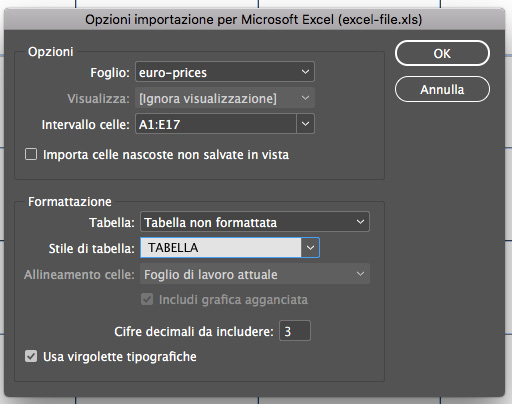This screenshot has width=512, height=404.
Task: Click the Stile di tabella arrow button
Action: point(310,248)
